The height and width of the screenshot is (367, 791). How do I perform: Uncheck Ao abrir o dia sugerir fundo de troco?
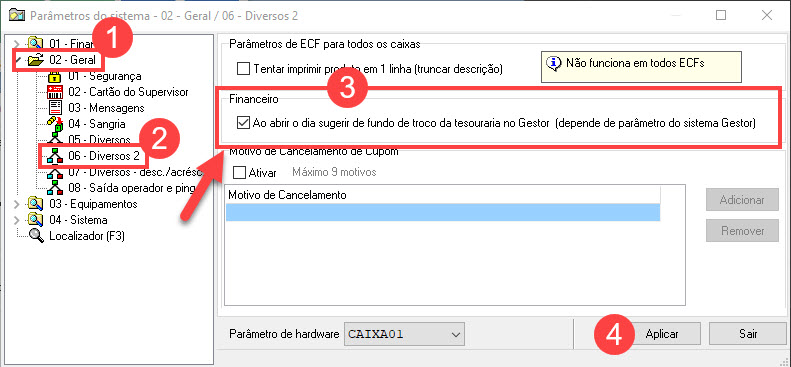tap(243, 123)
